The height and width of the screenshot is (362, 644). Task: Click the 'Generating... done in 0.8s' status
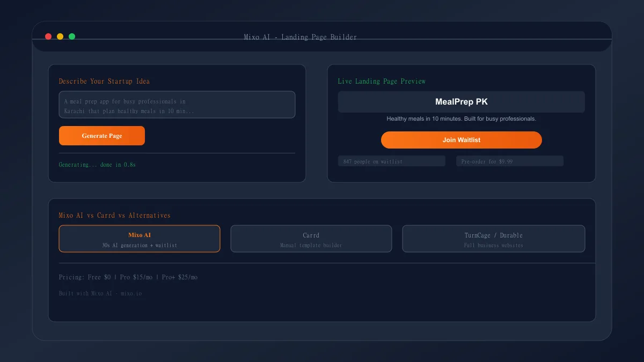[97, 165]
